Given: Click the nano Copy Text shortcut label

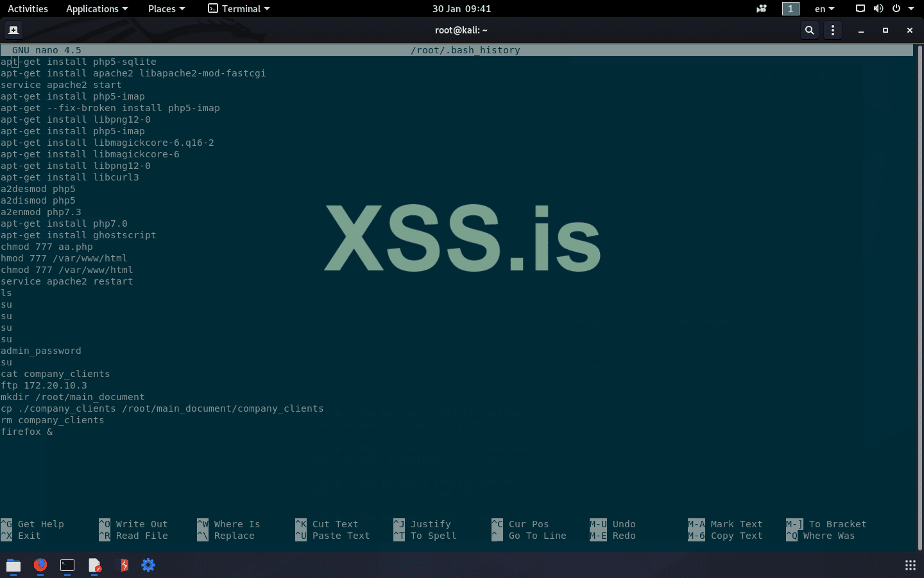Looking at the screenshot, I should (x=737, y=536).
